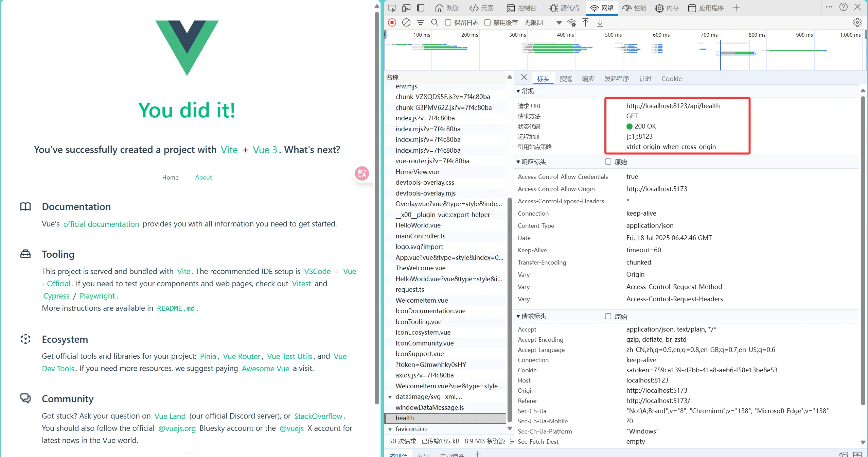Toggle the DevTools sidebar panel icon

tap(421, 8)
